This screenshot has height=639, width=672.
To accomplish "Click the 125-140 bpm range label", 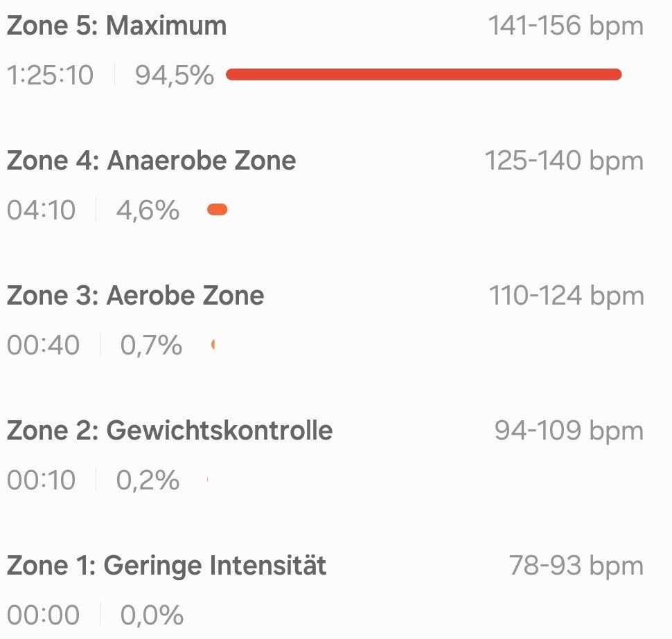I will (x=563, y=161).
